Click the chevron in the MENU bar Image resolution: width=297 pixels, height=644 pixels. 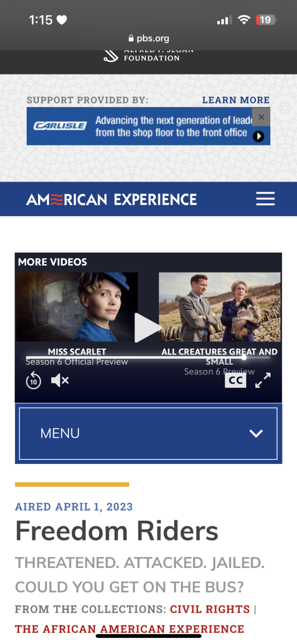(256, 434)
